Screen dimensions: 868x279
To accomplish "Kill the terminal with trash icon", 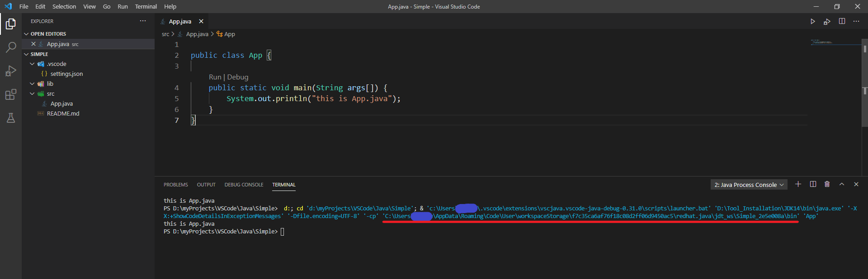I will (827, 184).
